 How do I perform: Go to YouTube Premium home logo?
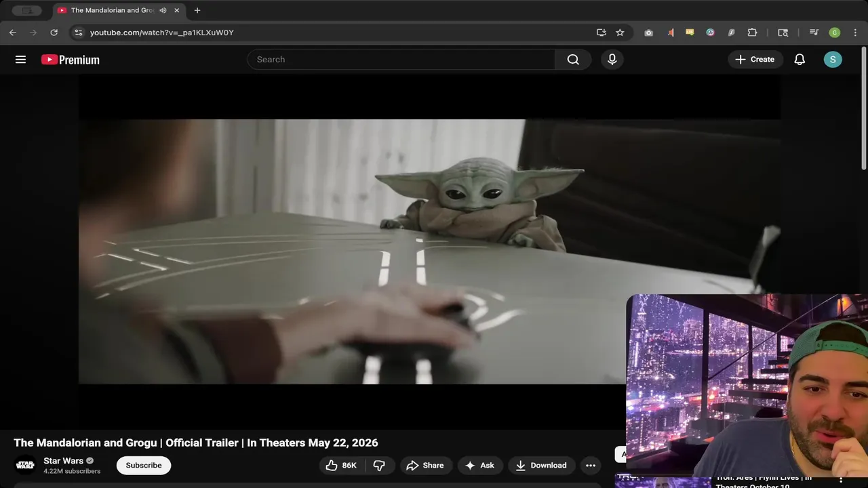(x=71, y=60)
